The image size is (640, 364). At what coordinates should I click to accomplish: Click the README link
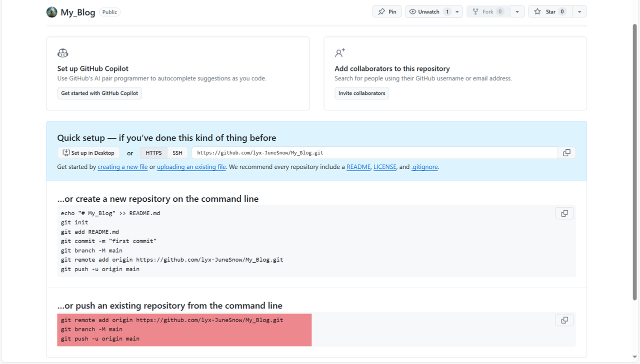[358, 167]
